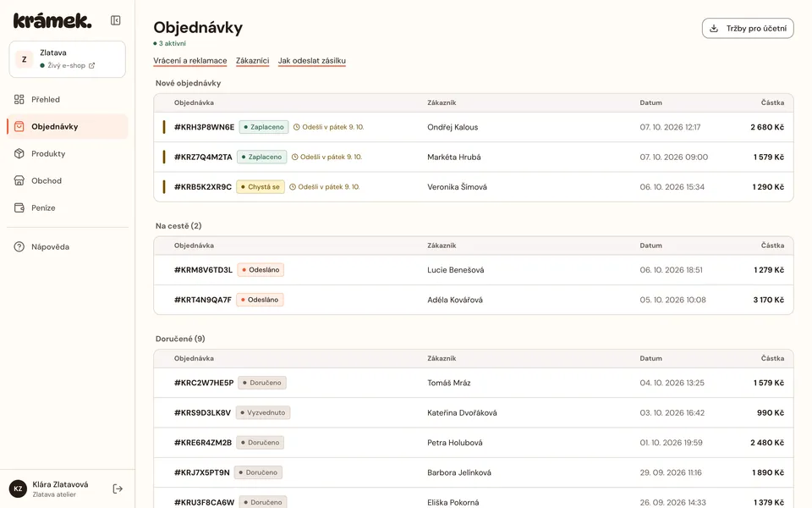Follow the Zákazníci link
The width and height of the screenshot is (812, 508).
click(x=252, y=61)
